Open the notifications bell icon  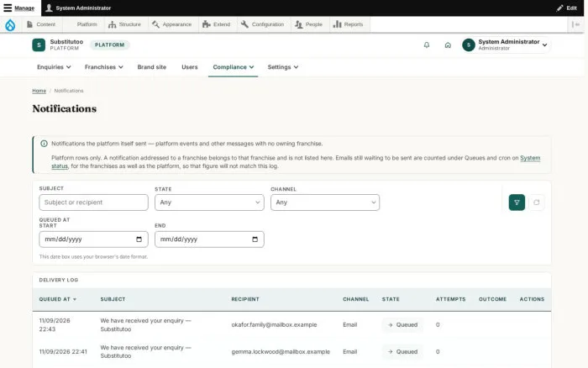[x=427, y=45]
